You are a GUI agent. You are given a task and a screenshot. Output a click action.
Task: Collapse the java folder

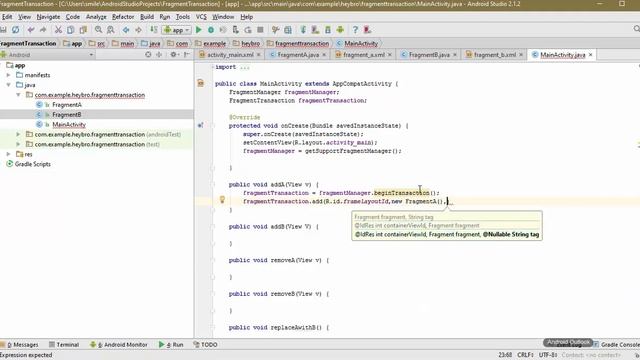[9, 85]
